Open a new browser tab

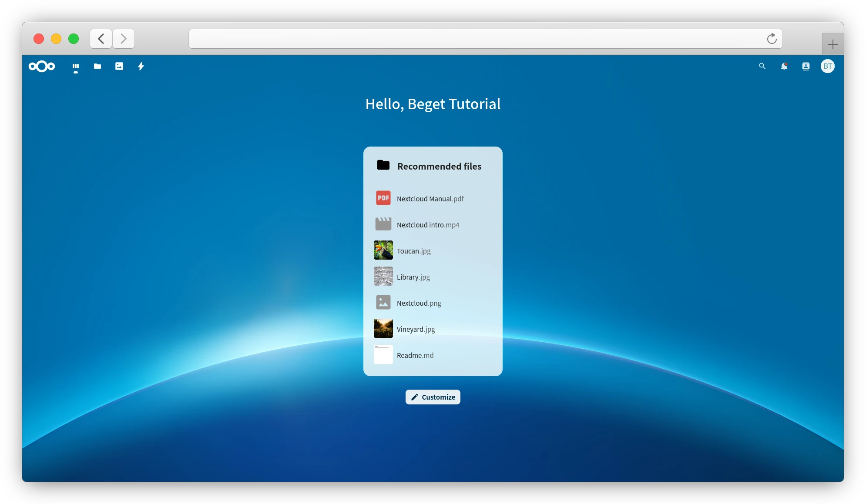(x=832, y=44)
